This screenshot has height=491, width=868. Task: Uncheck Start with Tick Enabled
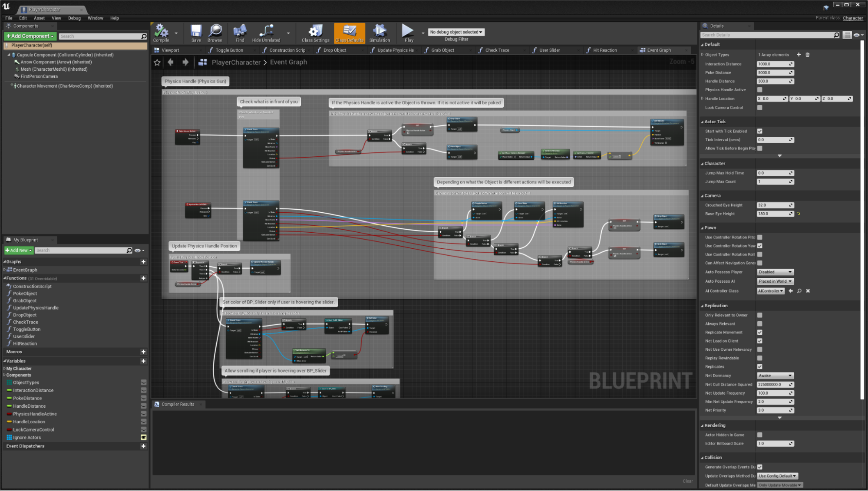point(759,131)
